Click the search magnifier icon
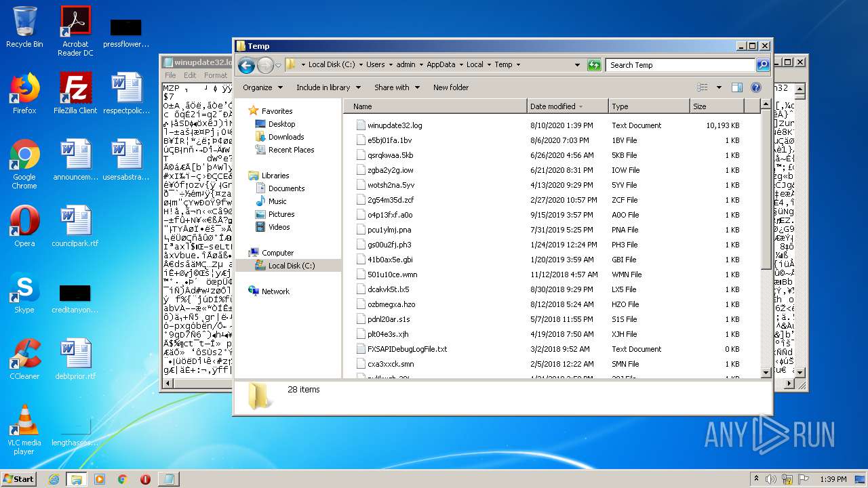The height and width of the screenshot is (488, 868). [x=763, y=65]
